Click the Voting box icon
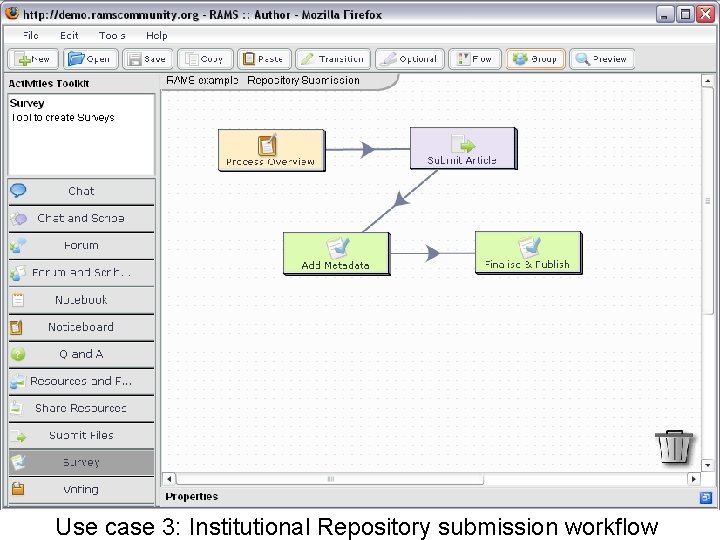This screenshot has height=540, width=720. pos(18,489)
